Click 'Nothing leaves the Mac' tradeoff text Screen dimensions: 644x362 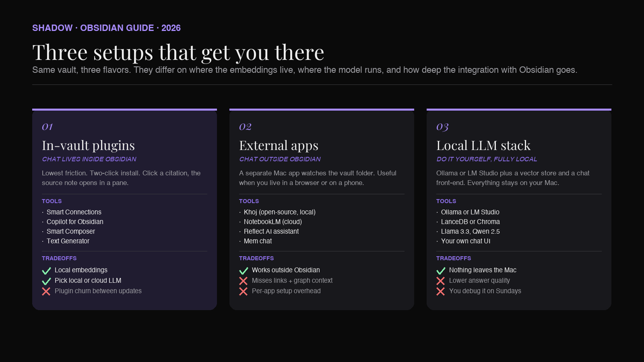(x=483, y=270)
